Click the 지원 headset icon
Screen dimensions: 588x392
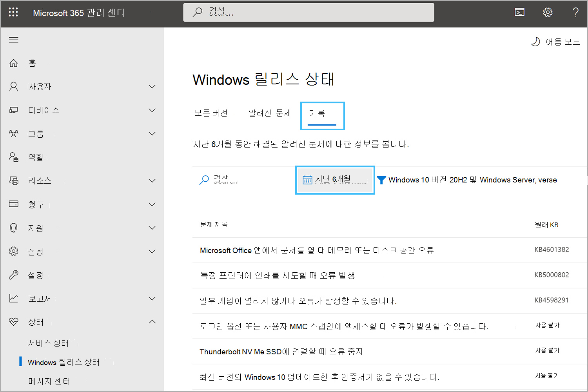tap(14, 228)
